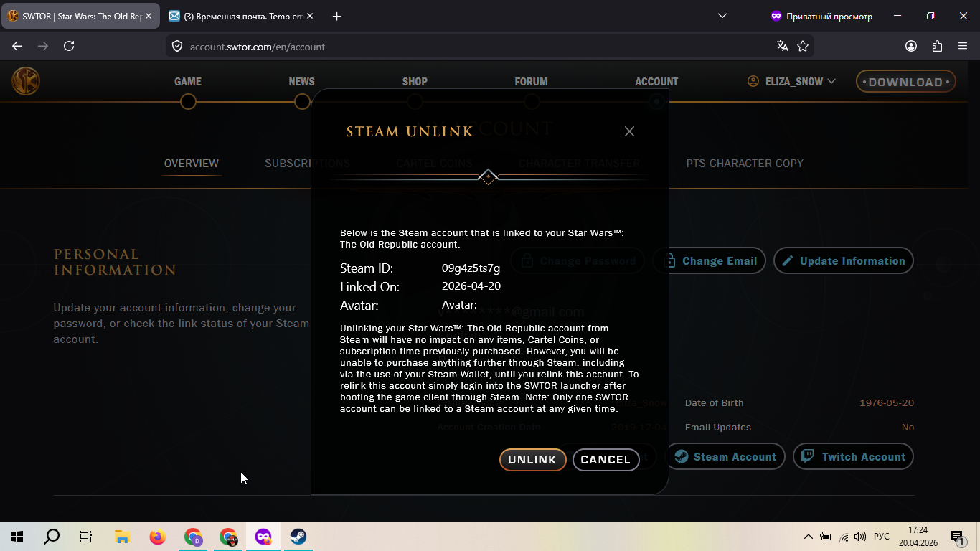Open Task View from the taskbar

86,537
